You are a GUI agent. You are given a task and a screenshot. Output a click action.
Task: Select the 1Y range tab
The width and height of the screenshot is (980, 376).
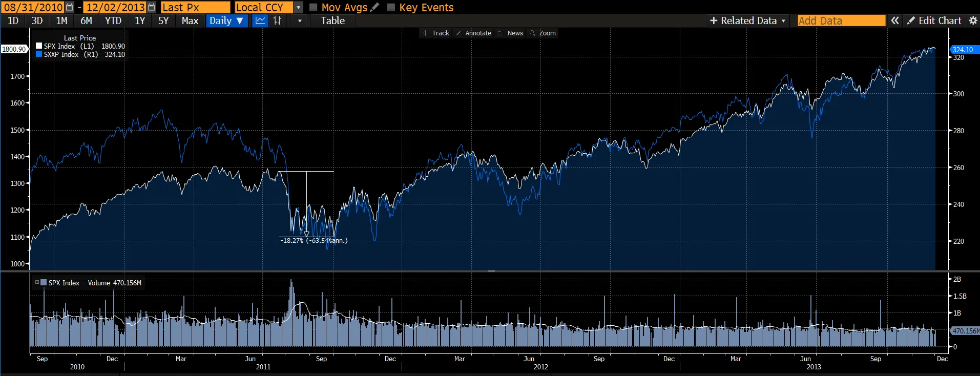140,20
